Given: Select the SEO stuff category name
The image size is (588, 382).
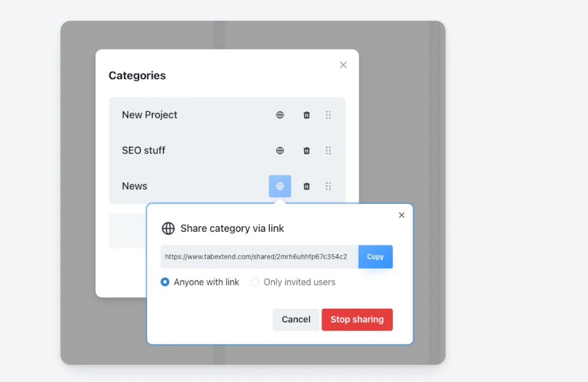Looking at the screenshot, I should point(144,151).
